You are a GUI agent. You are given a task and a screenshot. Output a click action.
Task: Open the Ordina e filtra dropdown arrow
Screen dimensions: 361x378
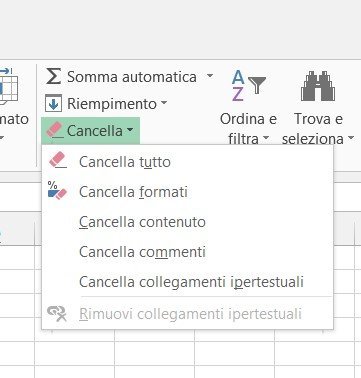[266, 138]
